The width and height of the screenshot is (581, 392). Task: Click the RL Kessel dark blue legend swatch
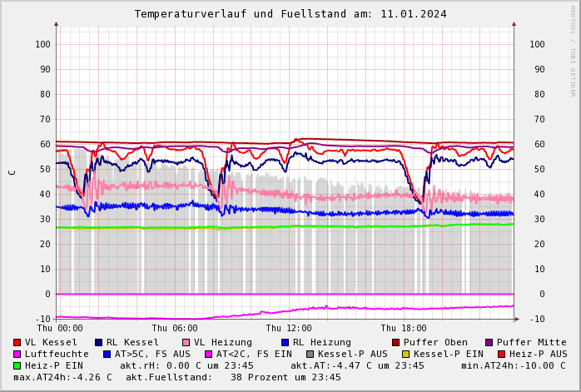pos(98,342)
